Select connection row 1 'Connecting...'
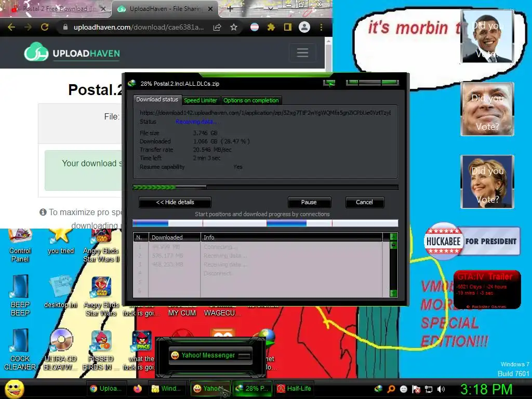Image resolution: width=532 pixels, height=399 pixels. (x=258, y=247)
